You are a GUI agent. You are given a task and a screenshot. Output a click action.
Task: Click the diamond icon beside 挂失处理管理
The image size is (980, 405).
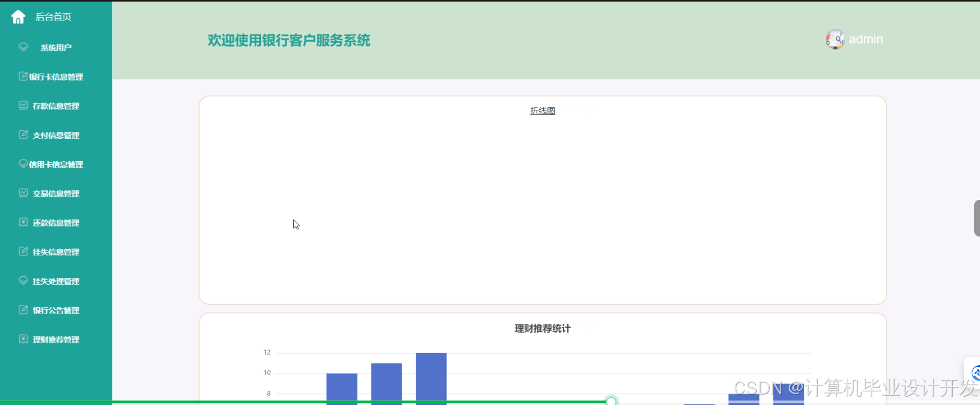[23, 280]
